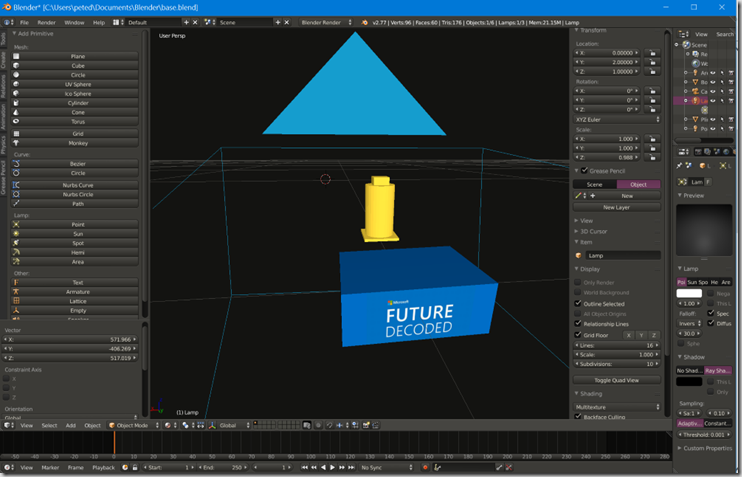Click the Toggle Quad View button

pyautogui.click(x=617, y=380)
